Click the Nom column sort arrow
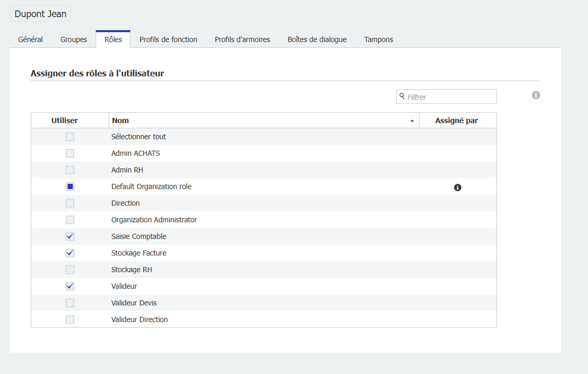588x374 pixels. click(x=412, y=121)
